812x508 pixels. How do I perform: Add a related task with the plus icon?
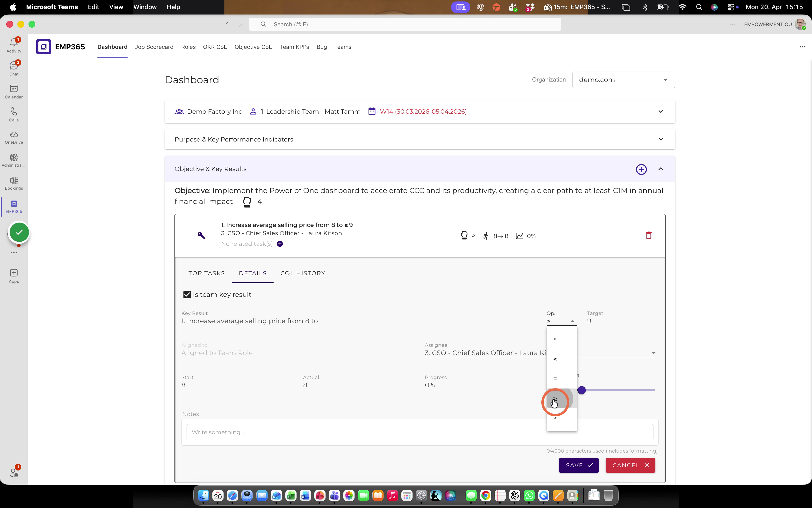pos(280,244)
